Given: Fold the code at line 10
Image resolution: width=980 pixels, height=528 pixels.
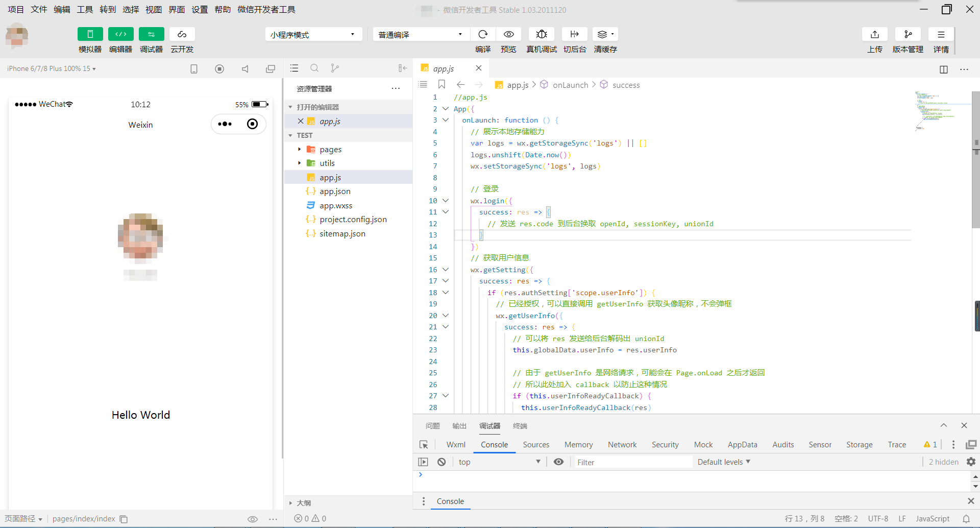Looking at the screenshot, I should (446, 200).
